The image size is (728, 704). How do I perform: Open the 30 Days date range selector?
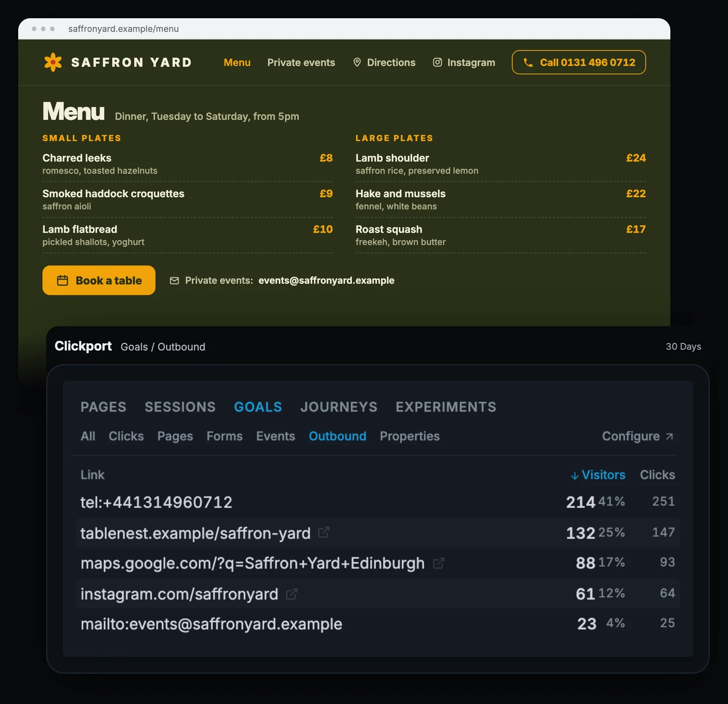point(684,346)
